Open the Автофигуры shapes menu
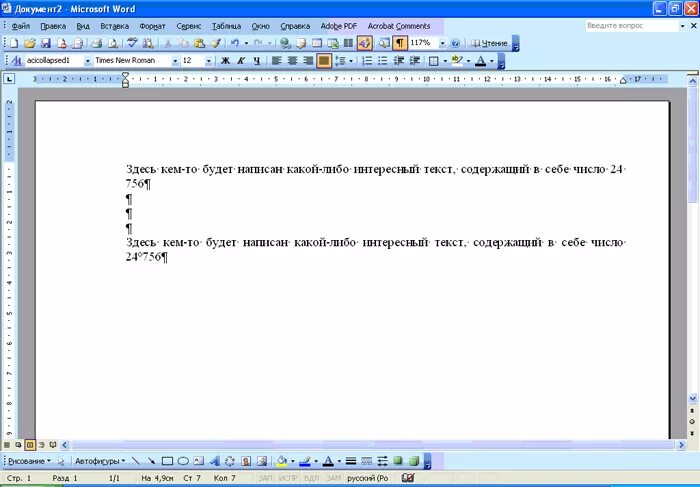Viewport: 700px width, 487px height. tap(100, 461)
